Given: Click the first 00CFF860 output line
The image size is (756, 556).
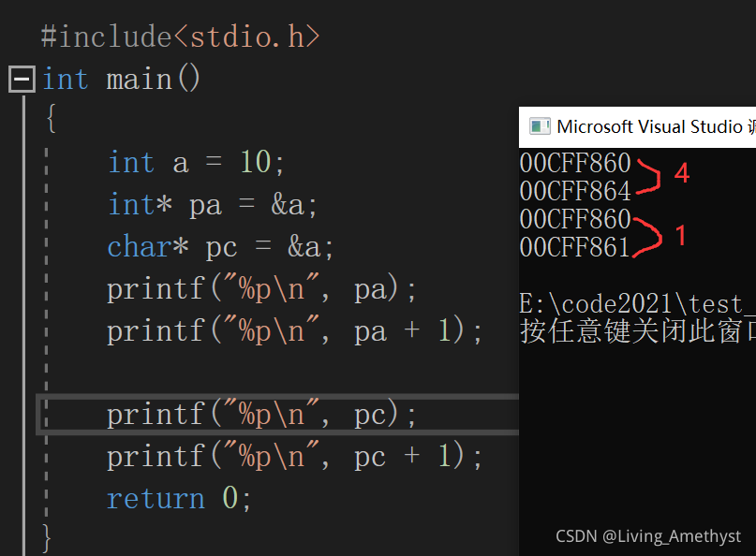Looking at the screenshot, I should (575, 163).
